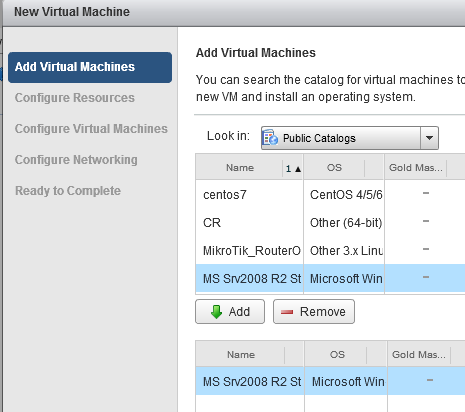Click Gold Master dash for CR row
The width and height of the screenshot is (465, 412).
[x=426, y=221]
